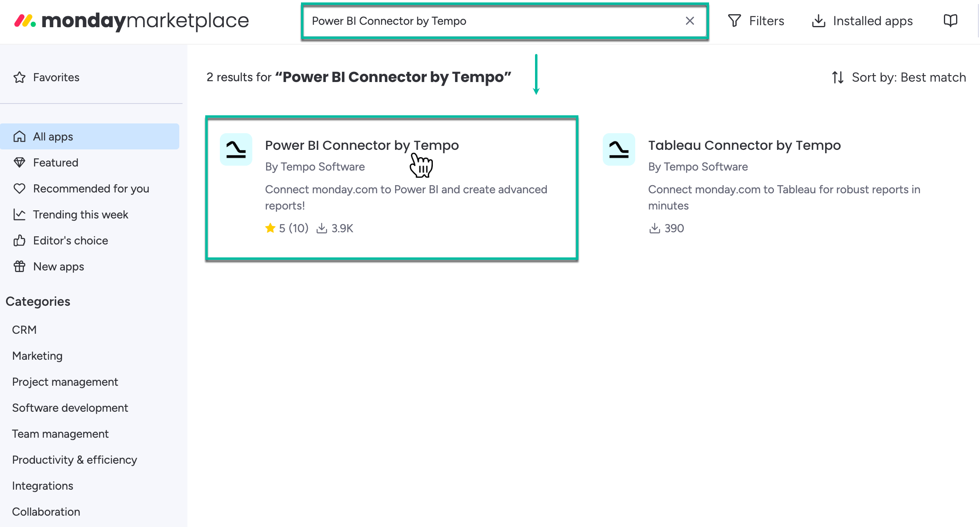Open Sort by: Best match dropdown
The height and width of the screenshot is (527, 980).
pos(909,77)
